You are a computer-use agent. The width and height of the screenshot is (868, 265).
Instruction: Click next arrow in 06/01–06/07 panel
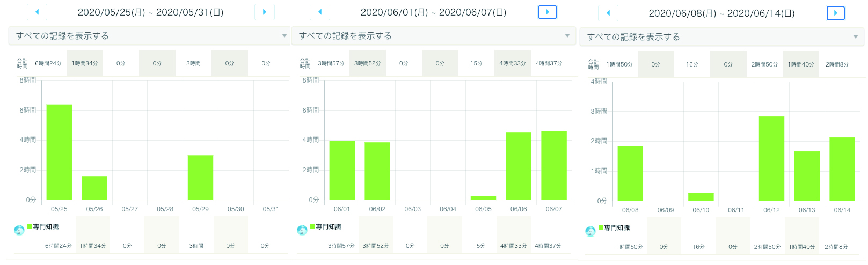(x=548, y=12)
